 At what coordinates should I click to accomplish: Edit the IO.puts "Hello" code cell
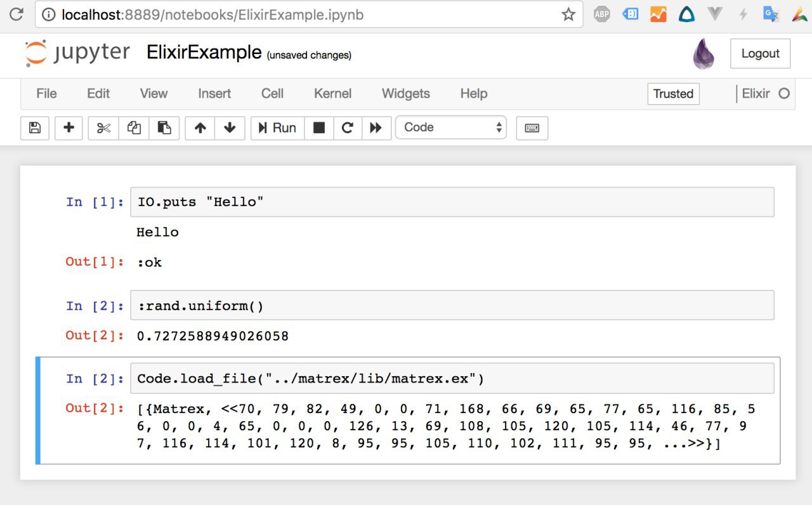coord(452,202)
